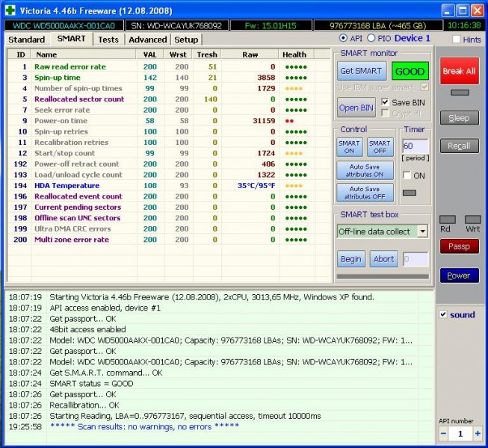
Task: Toggle the Hints checkbox
Action: click(x=457, y=39)
